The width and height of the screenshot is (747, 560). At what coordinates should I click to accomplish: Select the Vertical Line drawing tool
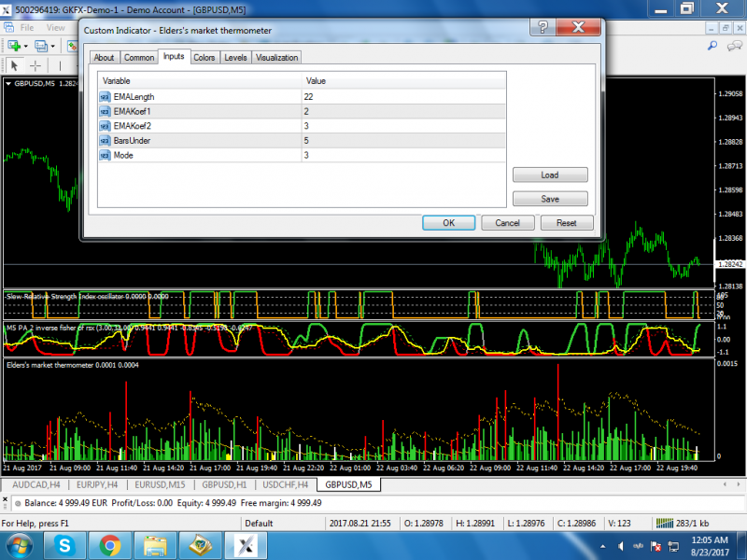point(60,65)
